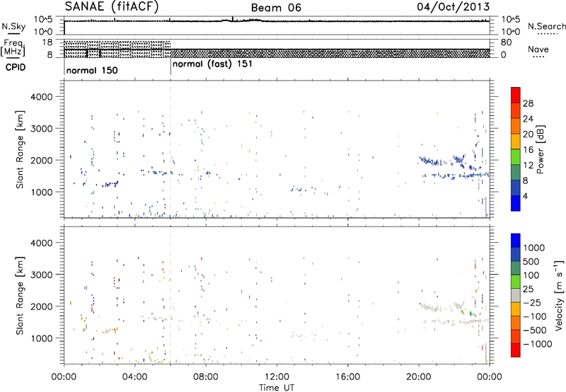Click the date '04/Oct/2013'
566x392 pixels.
click(454, 6)
